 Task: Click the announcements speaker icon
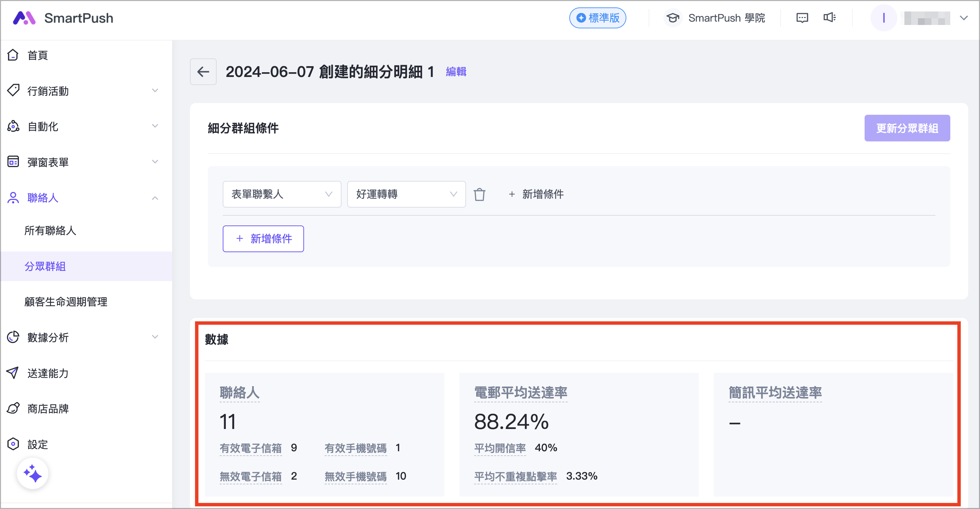tap(829, 18)
